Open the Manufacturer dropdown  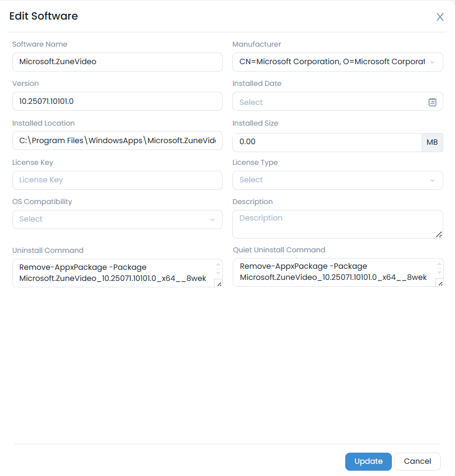pos(338,62)
